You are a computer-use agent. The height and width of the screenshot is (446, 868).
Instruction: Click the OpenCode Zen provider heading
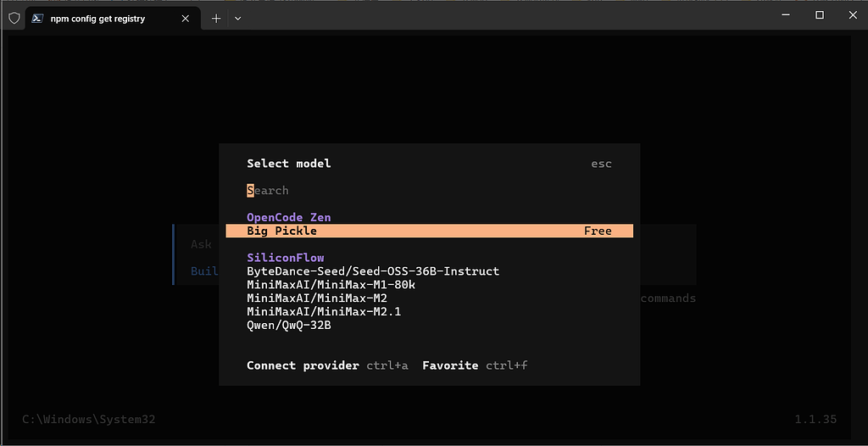click(289, 218)
